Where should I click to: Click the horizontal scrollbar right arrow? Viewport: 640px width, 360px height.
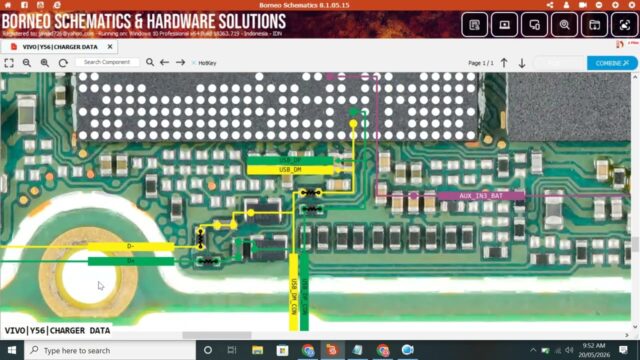pos(627,335)
